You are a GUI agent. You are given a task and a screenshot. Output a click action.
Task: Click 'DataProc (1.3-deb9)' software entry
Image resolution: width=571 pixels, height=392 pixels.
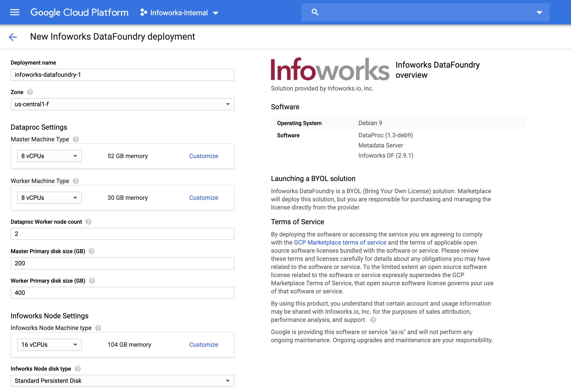coord(386,135)
